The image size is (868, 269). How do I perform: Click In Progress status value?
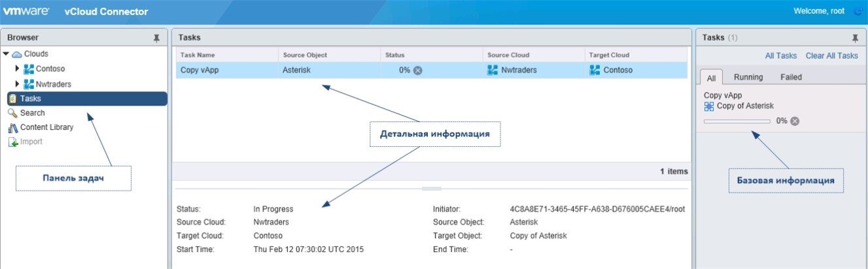(x=273, y=209)
